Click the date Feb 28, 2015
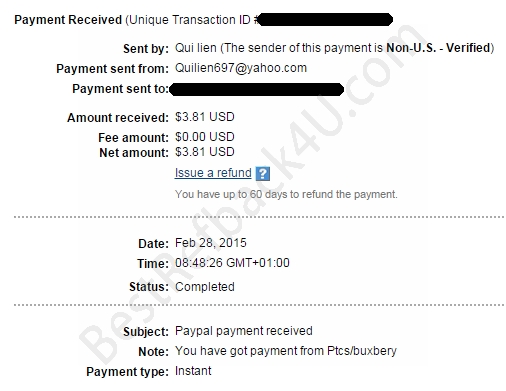The image size is (506, 391). pyautogui.click(x=211, y=243)
